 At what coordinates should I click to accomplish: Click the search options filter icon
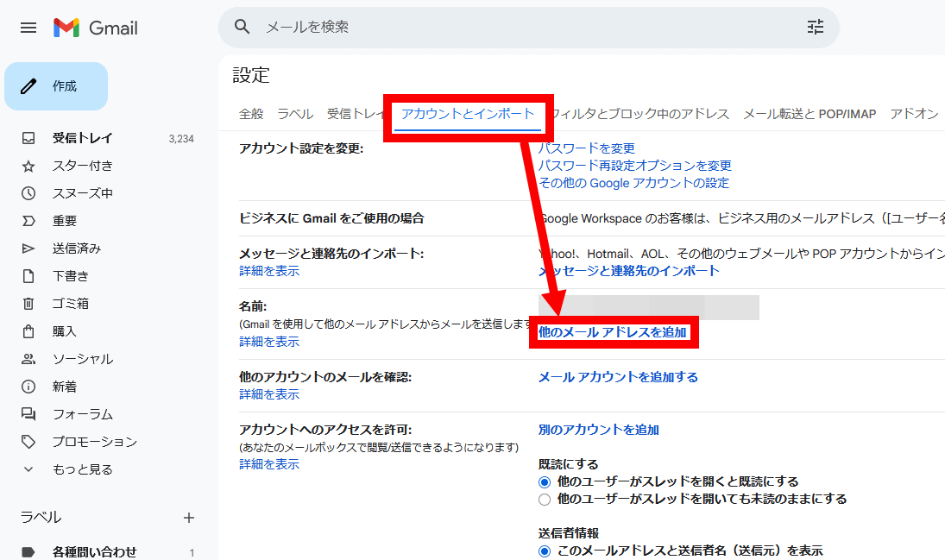(x=815, y=28)
